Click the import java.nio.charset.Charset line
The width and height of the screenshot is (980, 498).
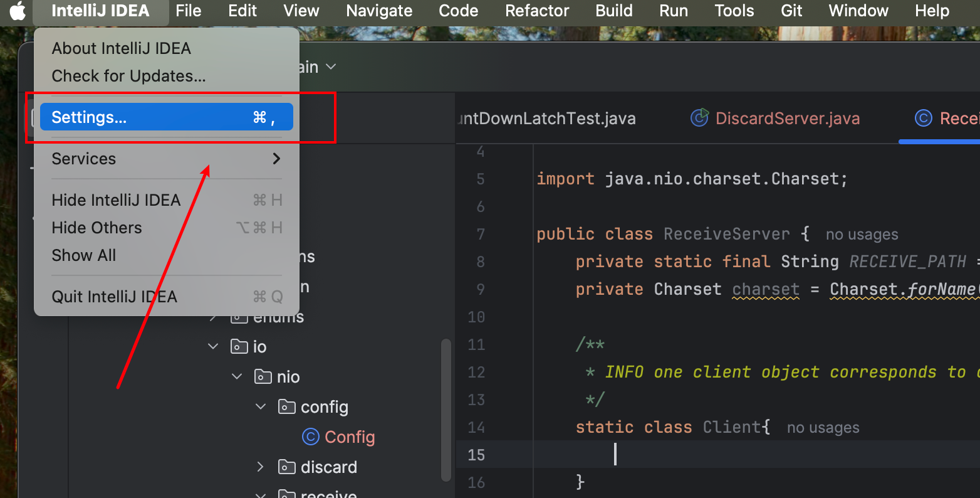(x=692, y=179)
